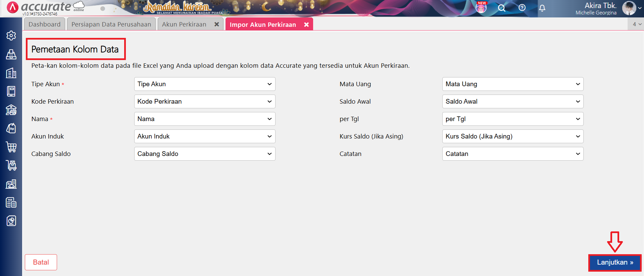Close the Akun Perkiraan tab
Viewport: 644px width, 276px height.
(x=217, y=24)
